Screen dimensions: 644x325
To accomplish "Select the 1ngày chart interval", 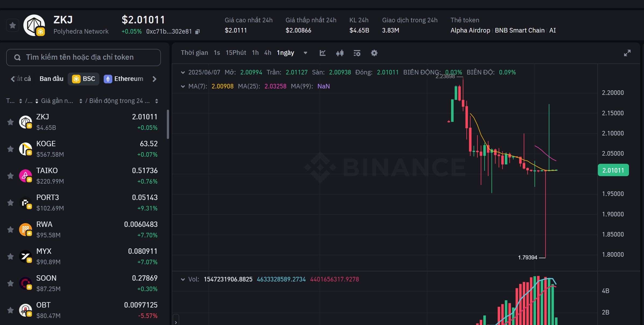I will [286, 53].
